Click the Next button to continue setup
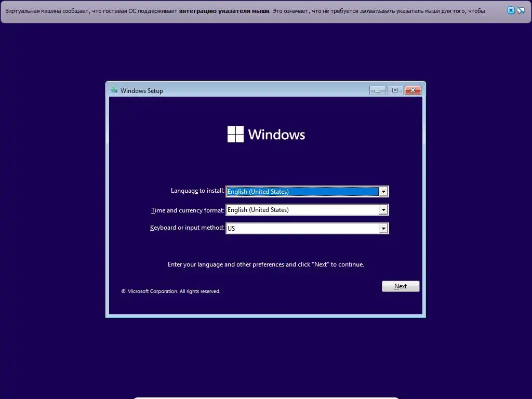Screen dimensions: 532x399 [401, 286]
